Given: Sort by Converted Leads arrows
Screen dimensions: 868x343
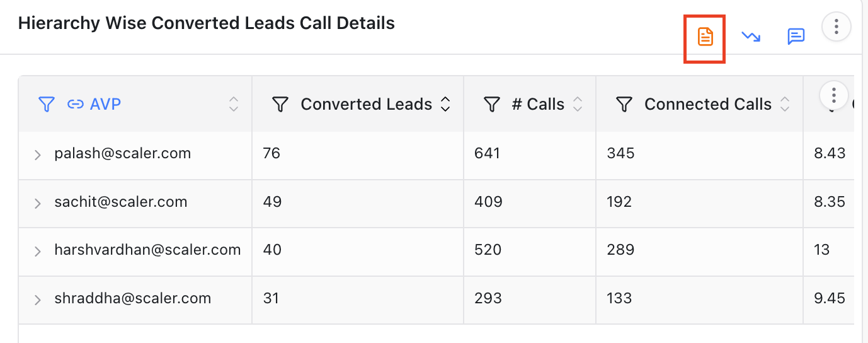Looking at the screenshot, I should click(445, 104).
